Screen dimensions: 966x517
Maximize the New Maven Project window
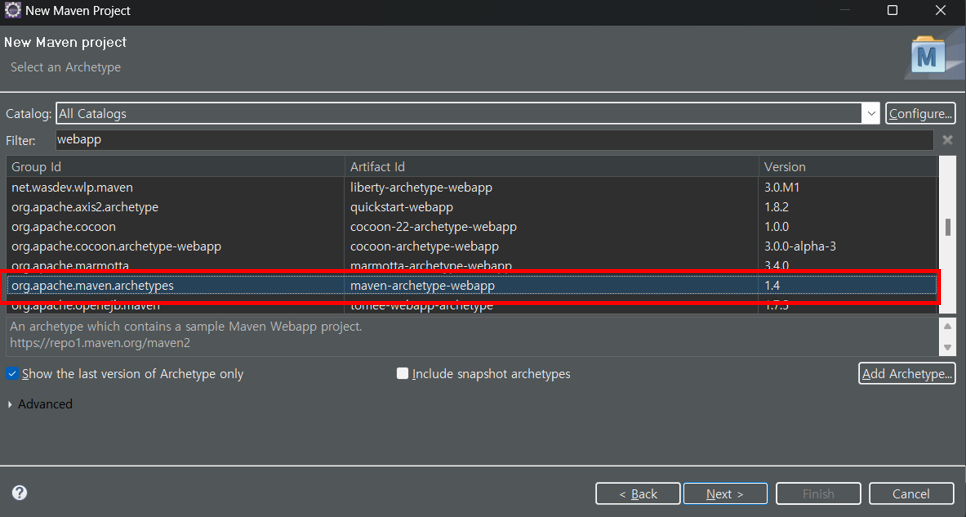(892, 10)
